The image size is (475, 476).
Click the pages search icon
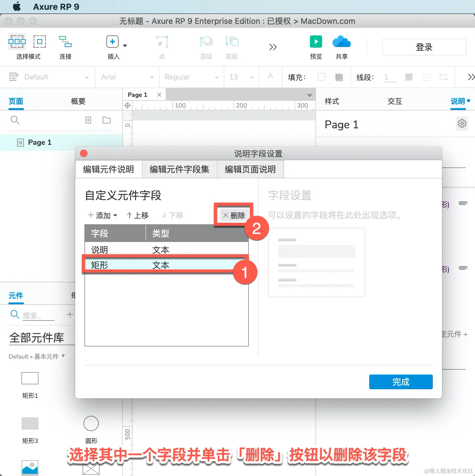(x=15, y=120)
